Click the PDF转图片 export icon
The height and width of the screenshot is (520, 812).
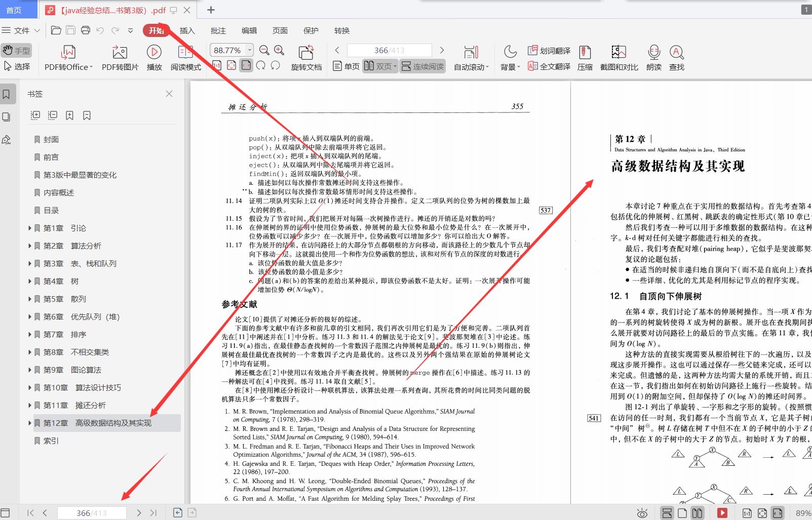(119, 57)
